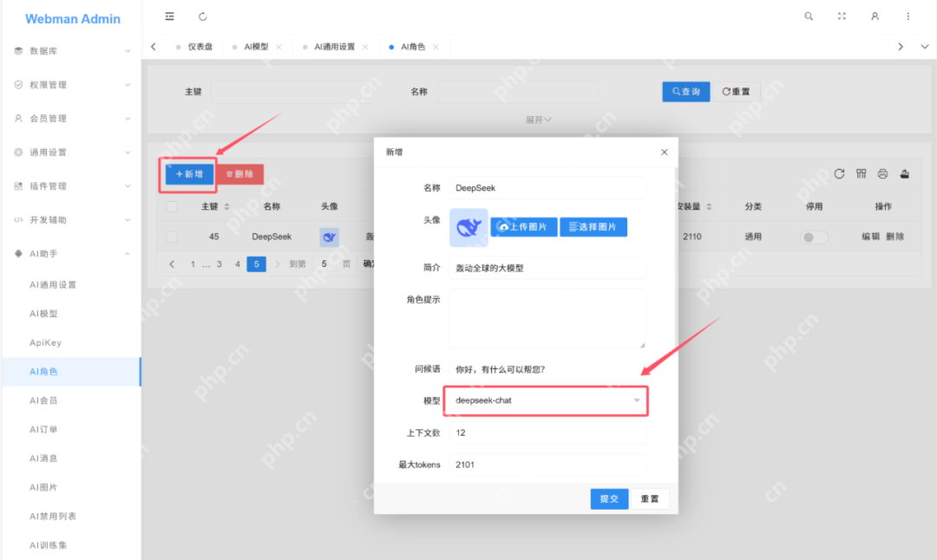
Task: Open search via magnifier icon in header
Action: (809, 16)
